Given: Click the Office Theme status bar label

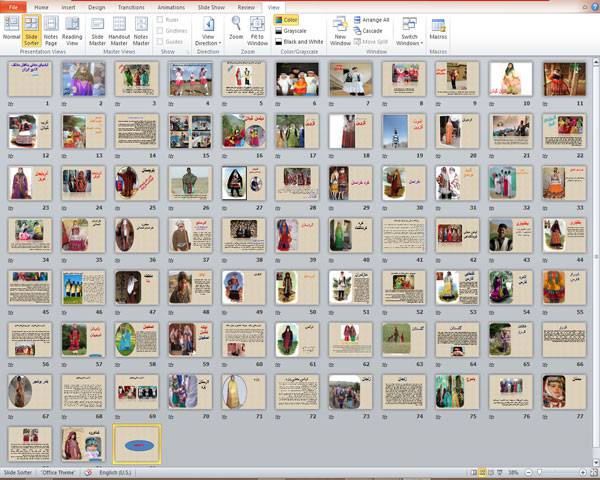Looking at the screenshot, I should pyautogui.click(x=59, y=473).
